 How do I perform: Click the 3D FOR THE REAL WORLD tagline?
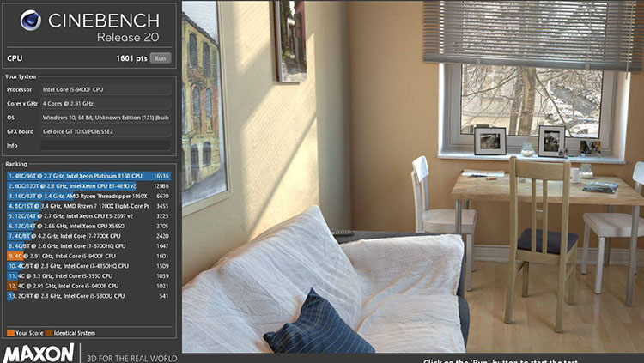pyautogui.click(x=132, y=358)
